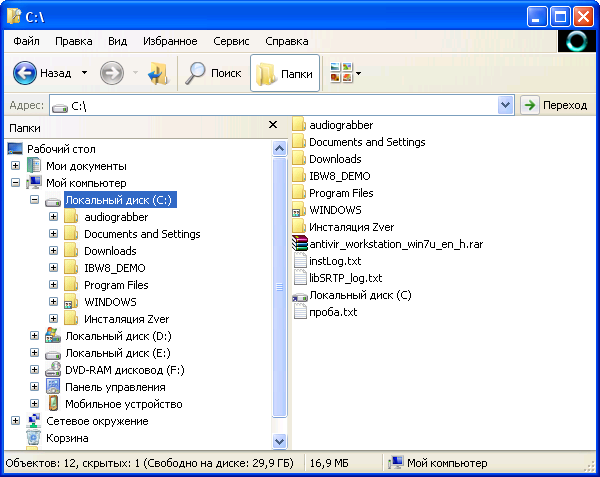Select WINDOWS folder icon in file list
Image resolution: width=600 pixels, height=477 pixels.
click(x=299, y=210)
